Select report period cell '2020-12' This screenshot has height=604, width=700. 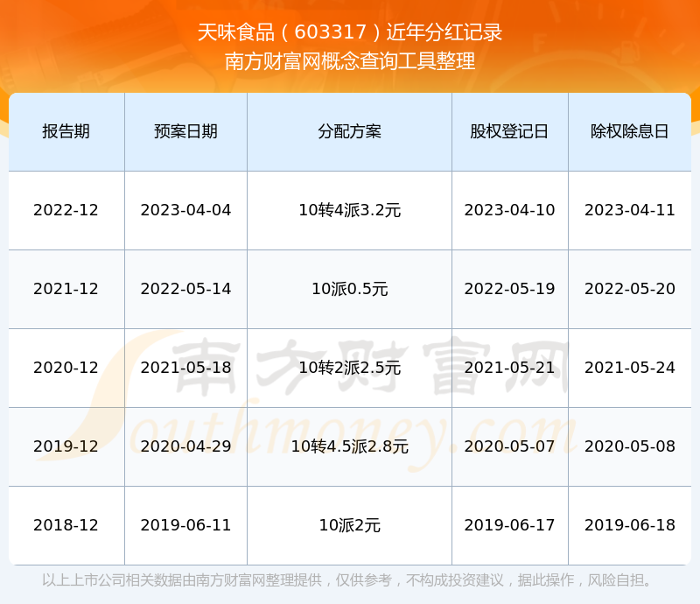pyautogui.click(x=66, y=368)
